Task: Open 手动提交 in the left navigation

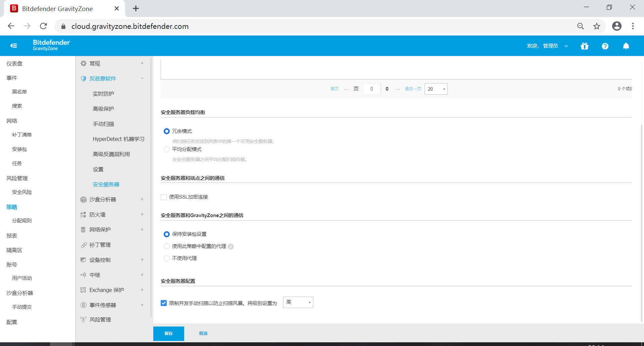Action: pyautogui.click(x=22, y=307)
